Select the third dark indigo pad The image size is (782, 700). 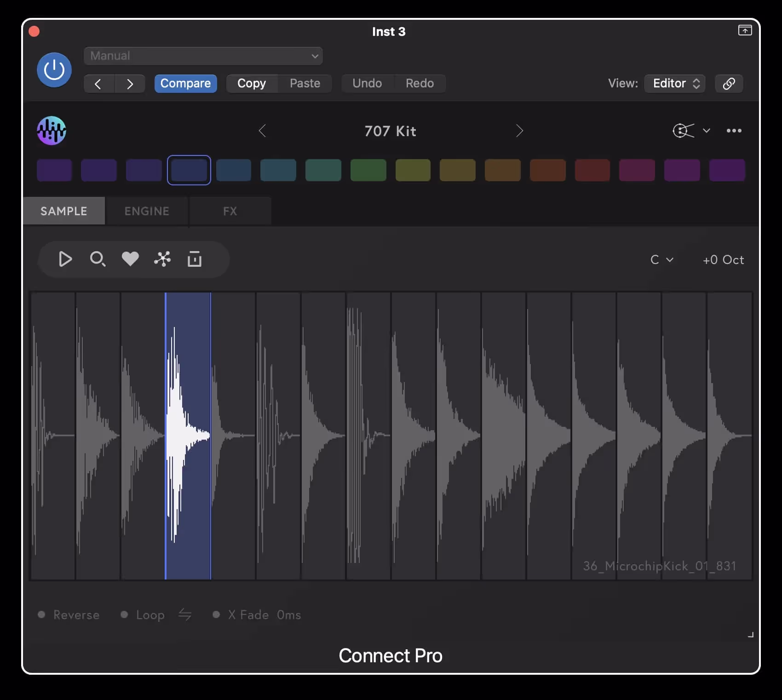point(144,170)
